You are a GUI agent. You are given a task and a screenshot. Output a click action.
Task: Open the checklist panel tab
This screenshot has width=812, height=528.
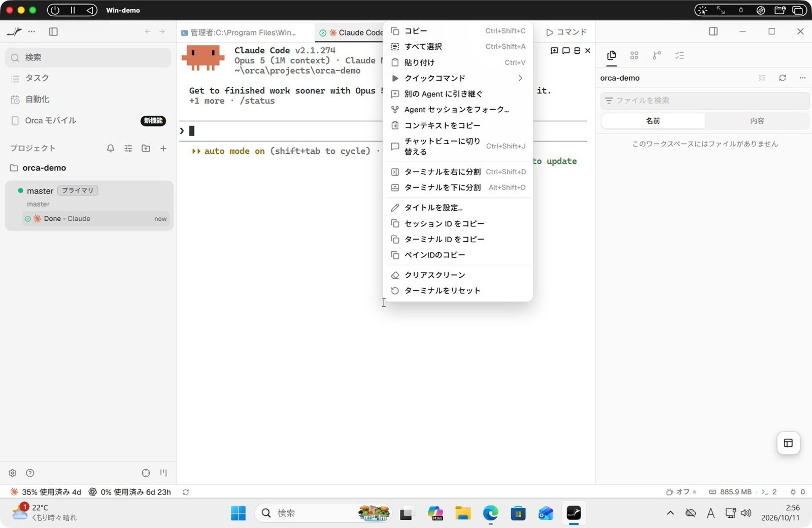tap(680, 55)
